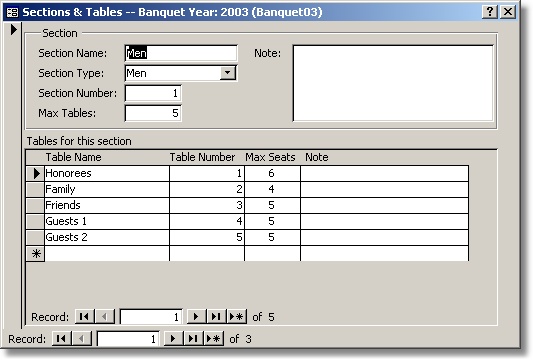This screenshot has height=361, width=533.
Task: Click Table Number cell for Guests 1
Action: (207, 221)
